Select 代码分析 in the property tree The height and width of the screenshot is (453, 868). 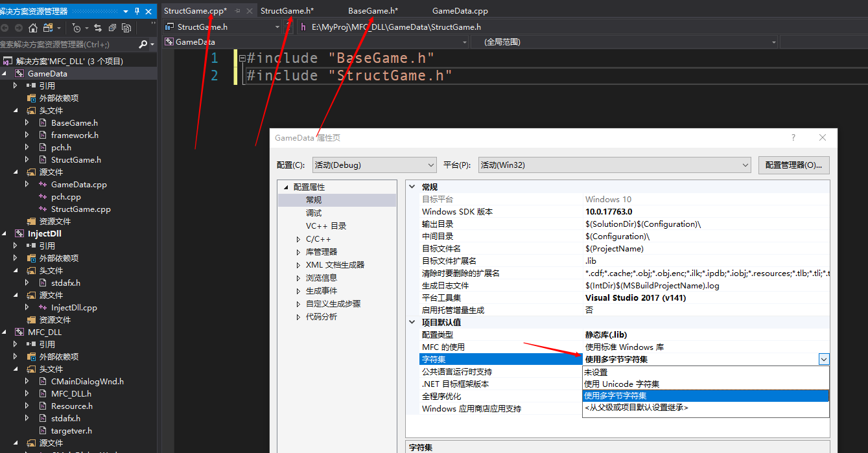[322, 316]
